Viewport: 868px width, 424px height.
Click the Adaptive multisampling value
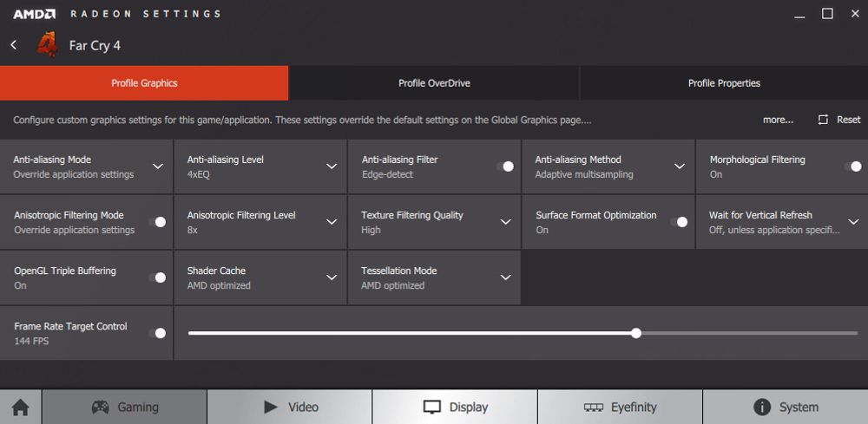tap(584, 174)
